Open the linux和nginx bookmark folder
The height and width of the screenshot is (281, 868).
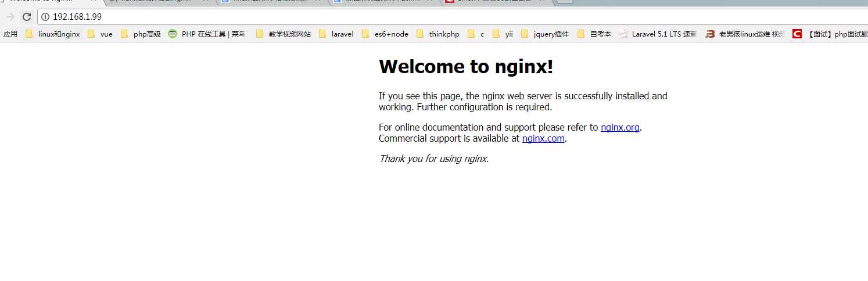point(52,34)
